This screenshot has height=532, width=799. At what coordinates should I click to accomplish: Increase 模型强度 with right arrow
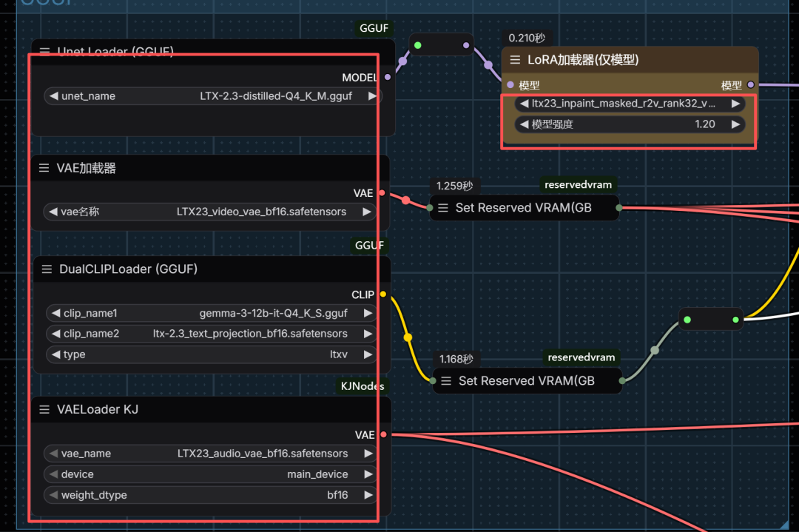[x=735, y=124]
